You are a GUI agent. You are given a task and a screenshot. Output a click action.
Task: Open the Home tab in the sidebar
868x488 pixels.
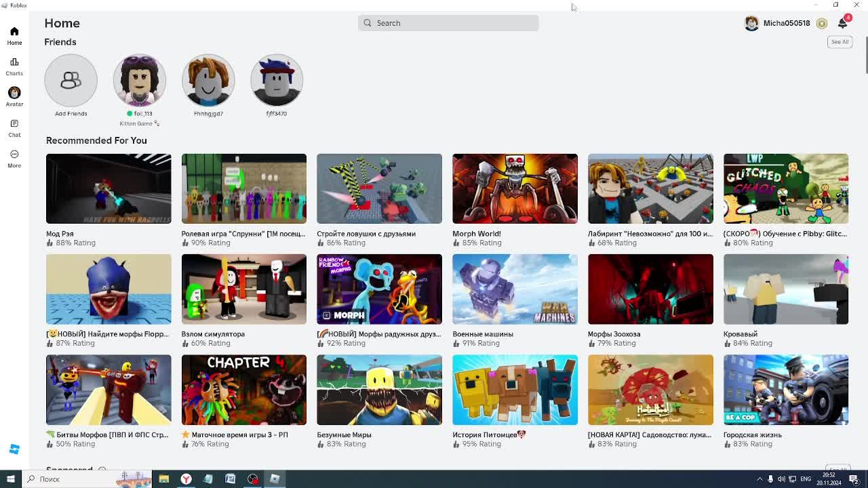[14, 36]
